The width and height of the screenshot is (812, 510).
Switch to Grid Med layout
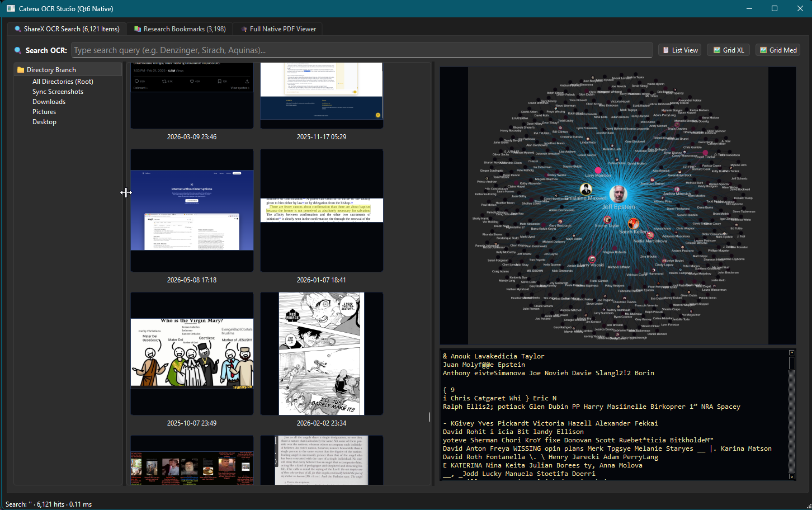coord(778,50)
